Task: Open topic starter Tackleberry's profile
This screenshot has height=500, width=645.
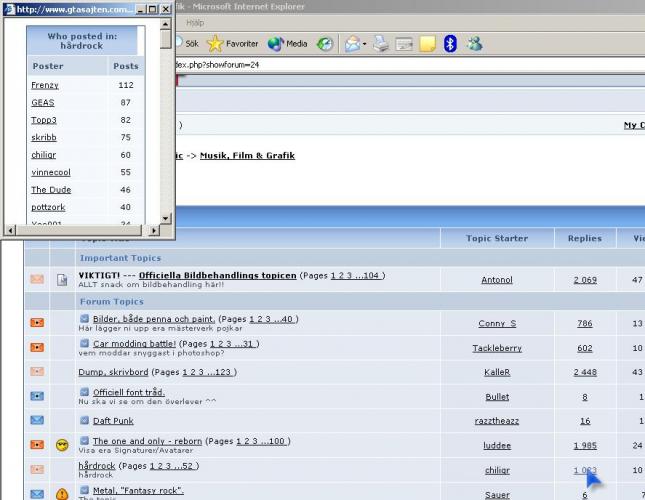Action: point(497,348)
